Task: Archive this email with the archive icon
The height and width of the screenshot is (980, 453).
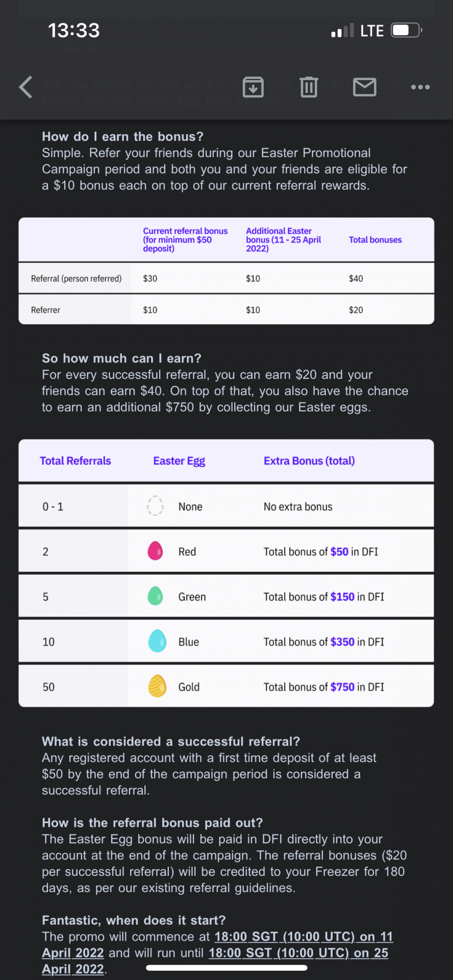Action: point(253,87)
